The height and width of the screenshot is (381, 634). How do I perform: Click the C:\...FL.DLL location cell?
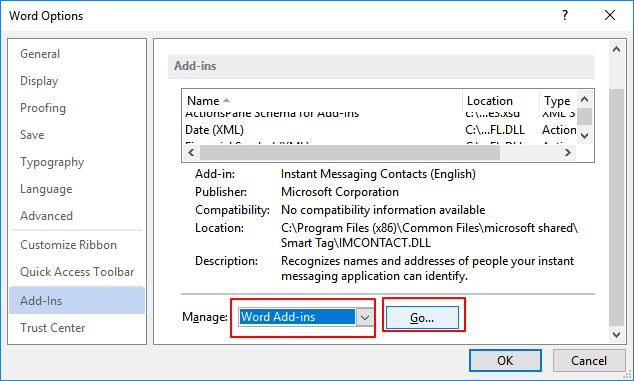click(x=495, y=130)
